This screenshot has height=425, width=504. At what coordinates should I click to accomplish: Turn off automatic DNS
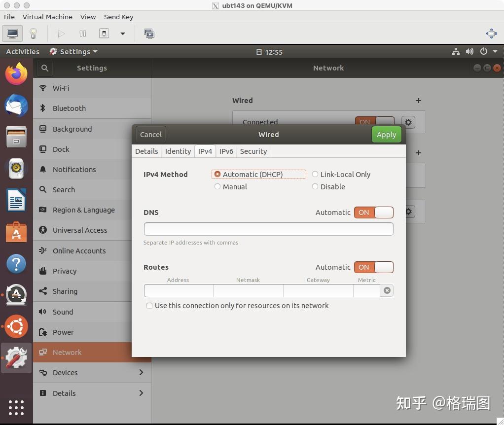click(374, 212)
